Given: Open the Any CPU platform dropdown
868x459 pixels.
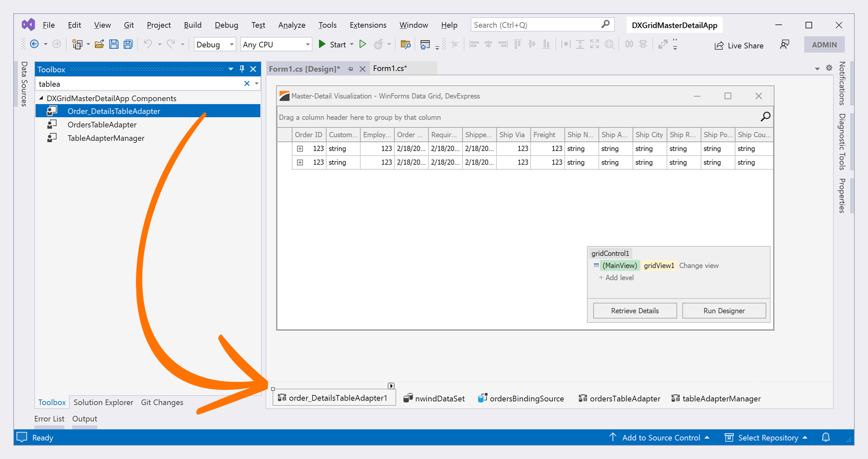Looking at the screenshot, I should 276,44.
